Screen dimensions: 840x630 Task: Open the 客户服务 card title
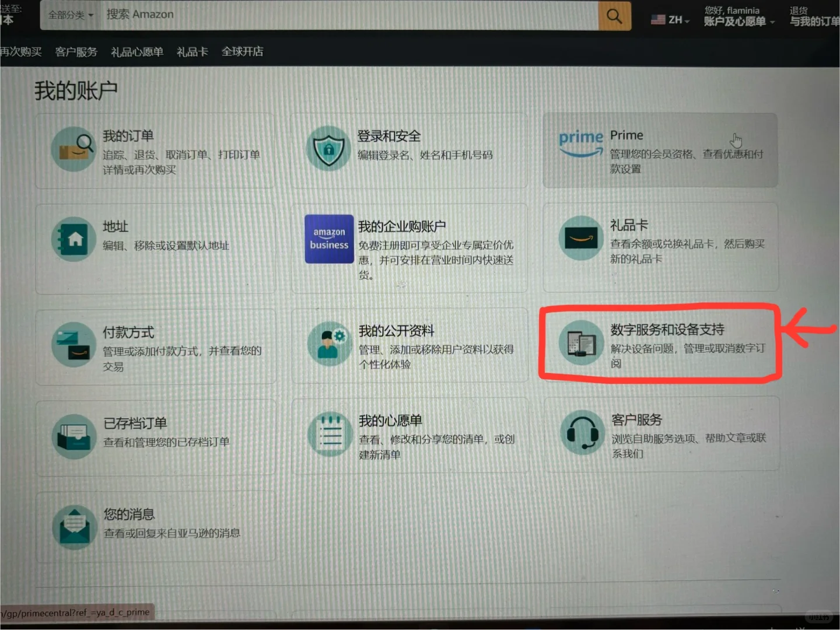636,419
